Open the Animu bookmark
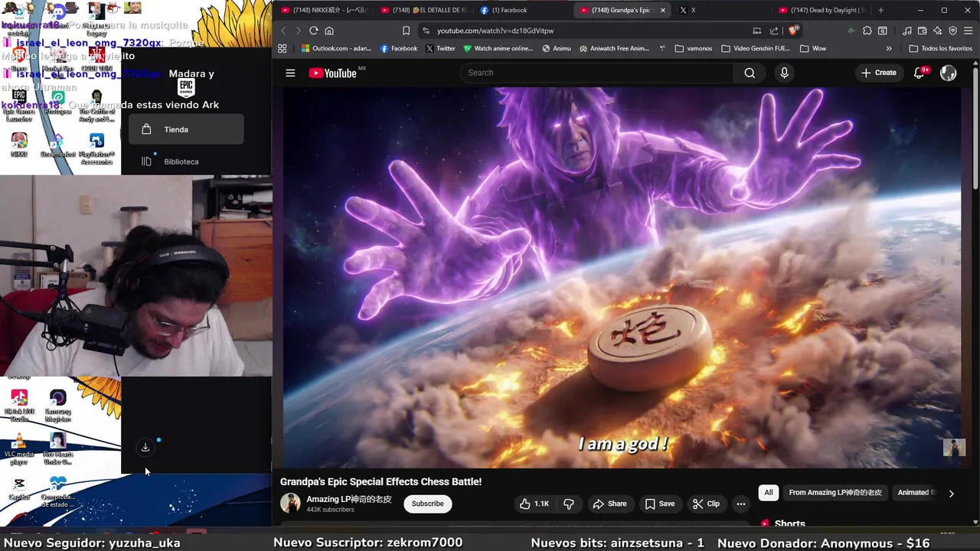This screenshot has height=551, width=980. click(x=557, y=48)
